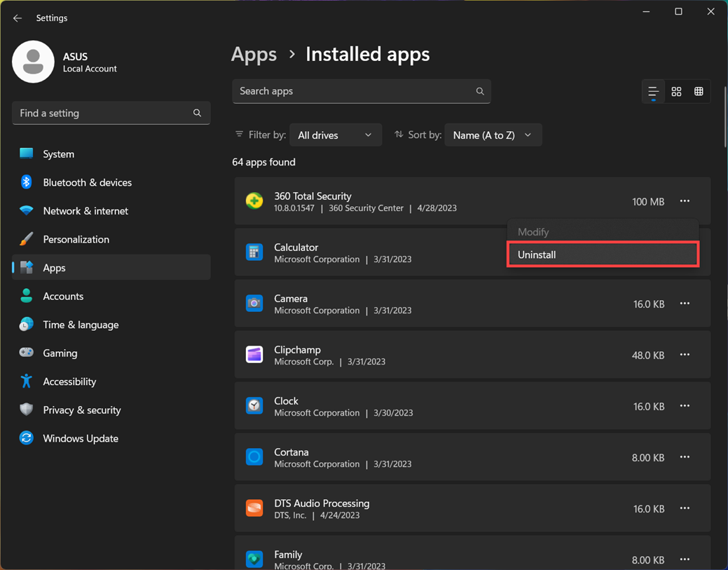Viewport: 728px width, 570px height.
Task: Click the DTS Audio Processing name
Action: point(322,503)
